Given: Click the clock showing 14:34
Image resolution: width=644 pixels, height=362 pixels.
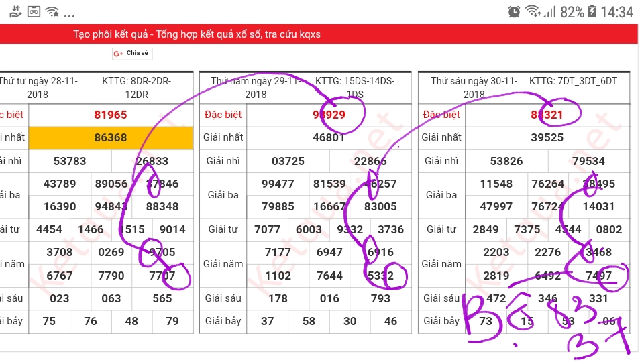Looking at the screenshot, I should [616, 12].
